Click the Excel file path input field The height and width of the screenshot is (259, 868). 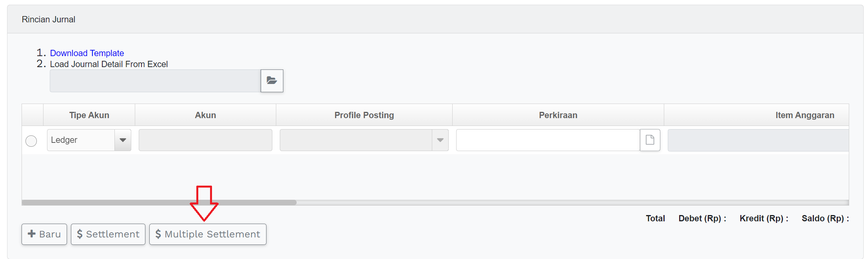pos(155,81)
